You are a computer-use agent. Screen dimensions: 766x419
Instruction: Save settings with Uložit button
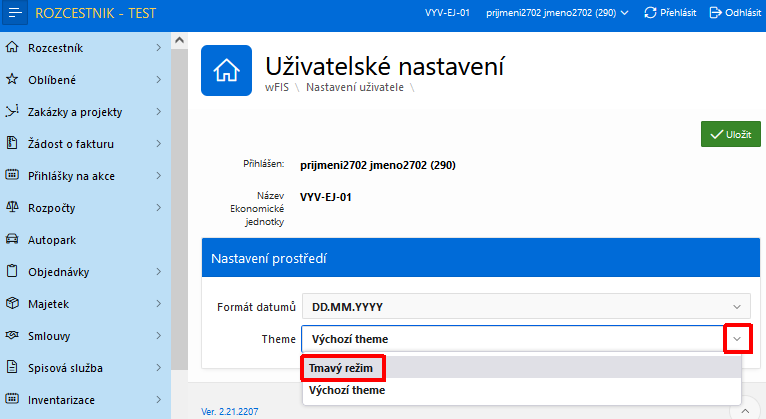point(730,134)
